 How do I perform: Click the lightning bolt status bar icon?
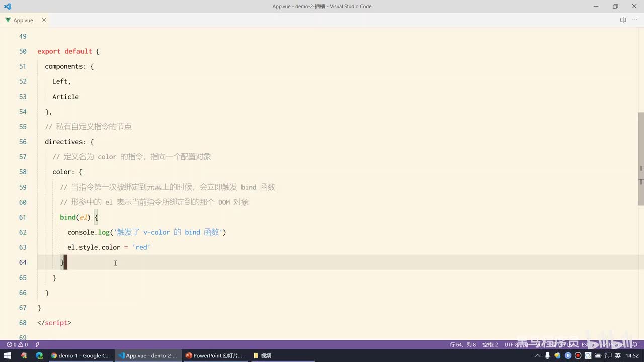pos(38,344)
